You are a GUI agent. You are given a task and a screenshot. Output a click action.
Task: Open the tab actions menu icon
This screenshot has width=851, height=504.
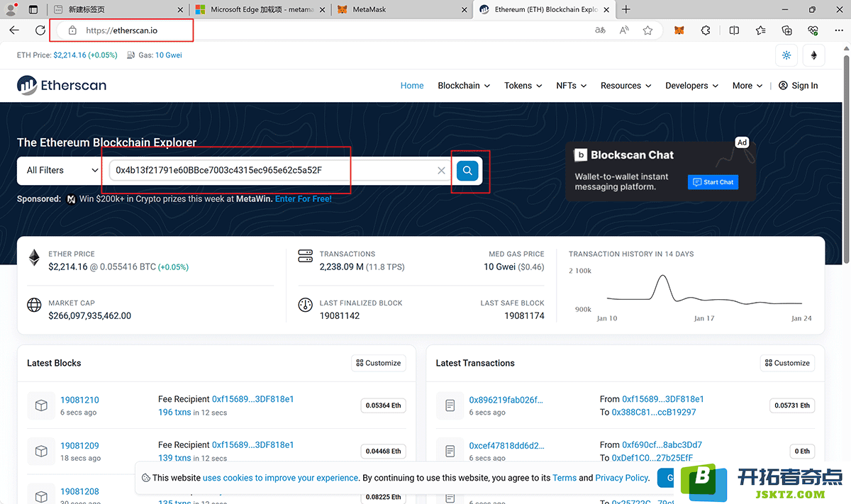(x=33, y=10)
